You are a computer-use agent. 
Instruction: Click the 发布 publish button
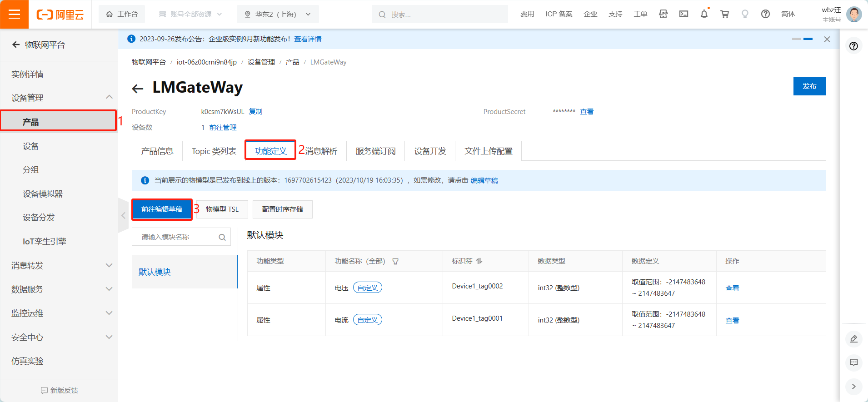pos(809,86)
